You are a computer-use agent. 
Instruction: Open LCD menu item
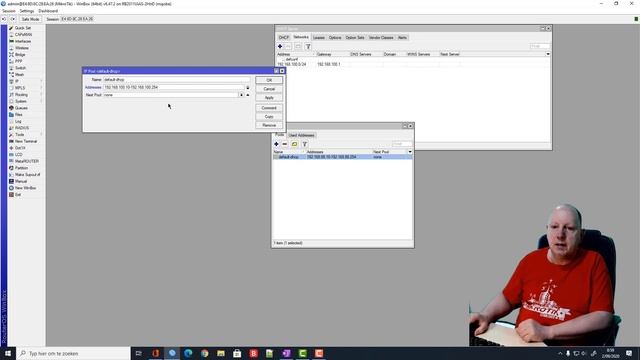[x=18, y=155]
